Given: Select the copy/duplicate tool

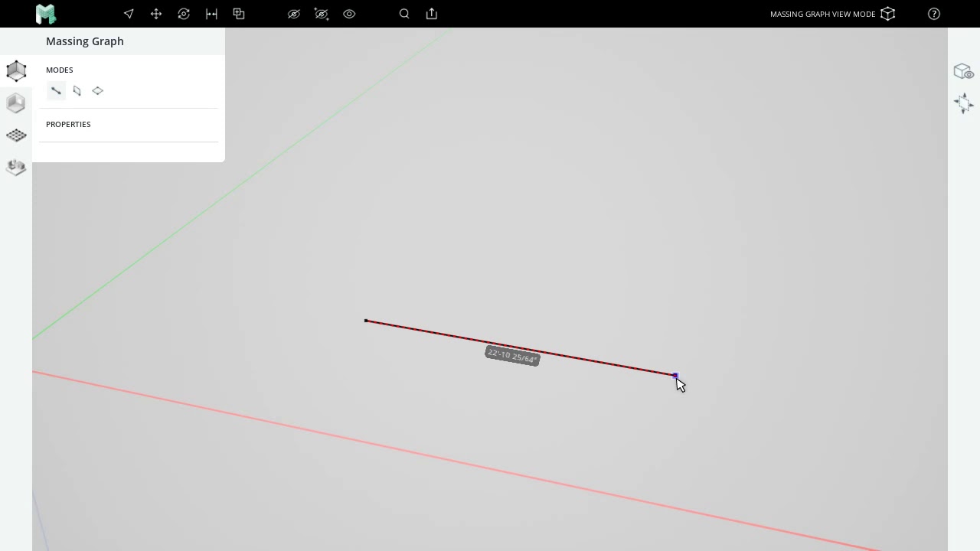Looking at the screenshot, I should (239, 14).
